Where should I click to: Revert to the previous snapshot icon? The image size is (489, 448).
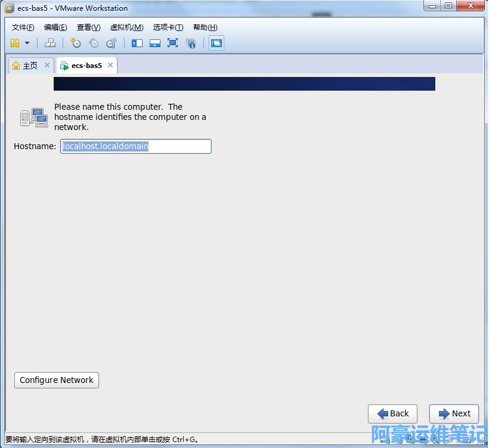click(94, 43)
